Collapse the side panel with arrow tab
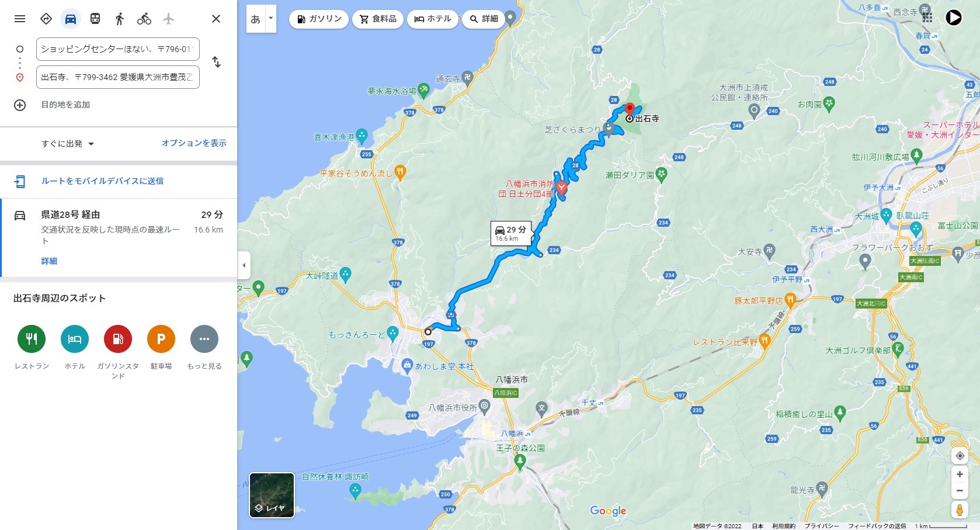This screenshot has width=980, height=530. pos(244,265)
